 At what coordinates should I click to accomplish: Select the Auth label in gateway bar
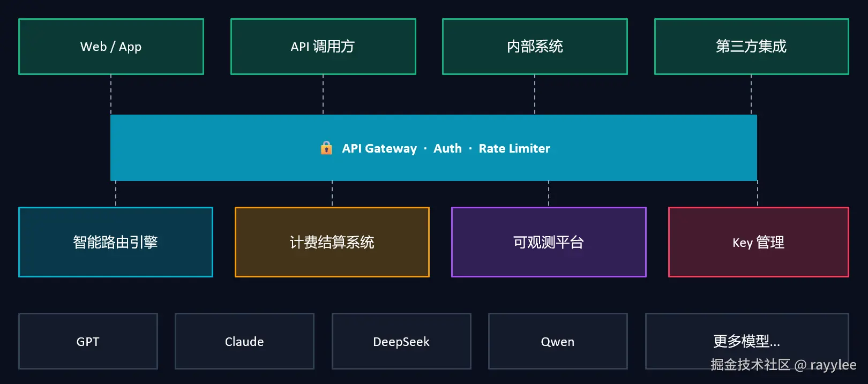tap(447, 148)
